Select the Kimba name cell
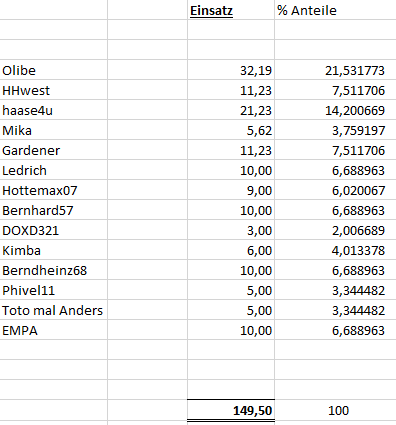The height and width of the screenshot is (425, 396). point(54,250)
